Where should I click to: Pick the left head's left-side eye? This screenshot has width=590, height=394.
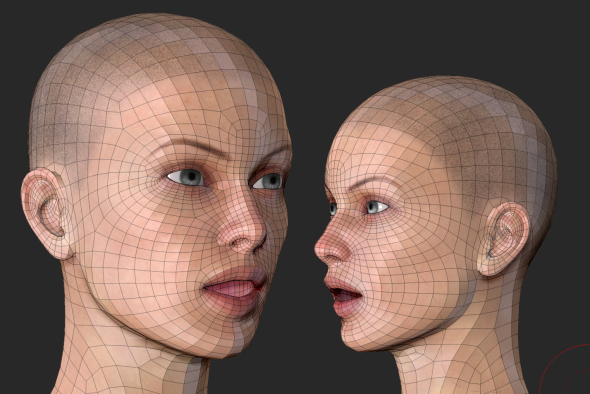186,177
